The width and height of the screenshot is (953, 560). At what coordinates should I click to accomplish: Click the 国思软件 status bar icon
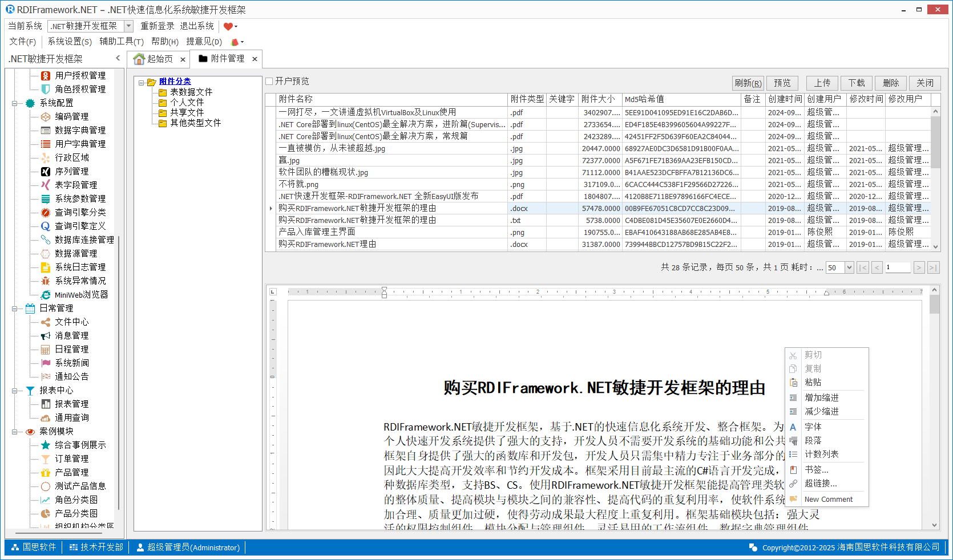15,547
